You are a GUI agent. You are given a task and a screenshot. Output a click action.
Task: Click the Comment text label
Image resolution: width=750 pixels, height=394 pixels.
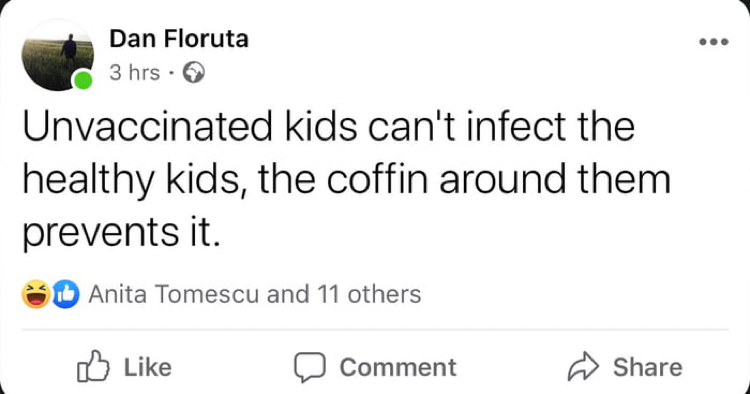398,367
